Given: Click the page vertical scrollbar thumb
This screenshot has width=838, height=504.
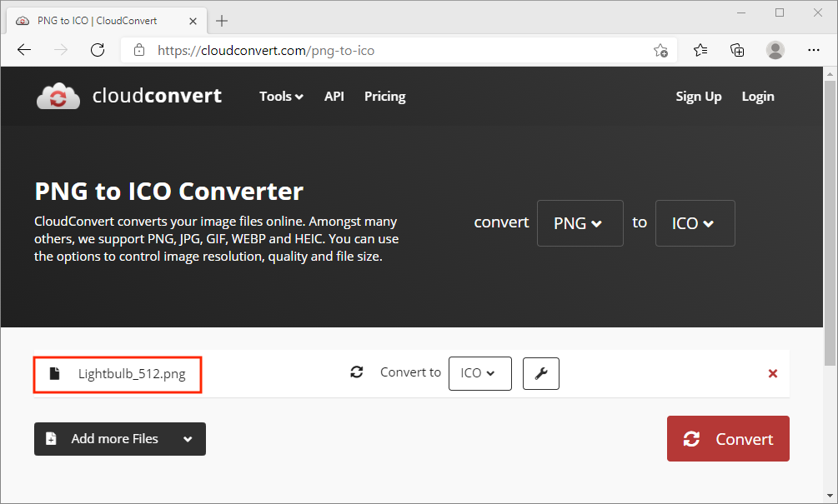Looking at the screenshot, I should pos(830,223).
